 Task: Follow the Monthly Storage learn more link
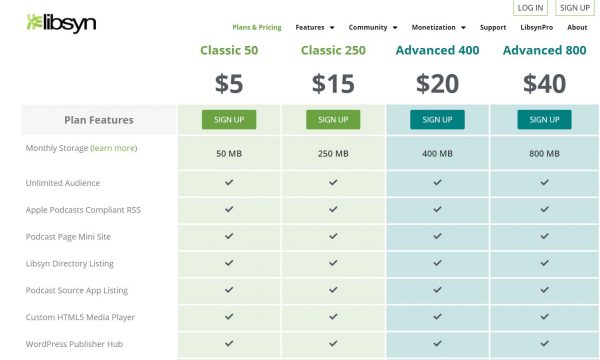[114, 148]
